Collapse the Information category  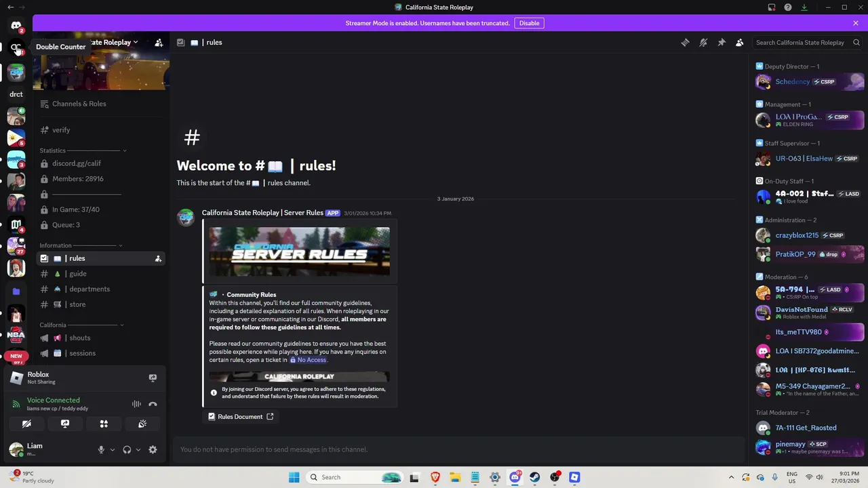81,245
